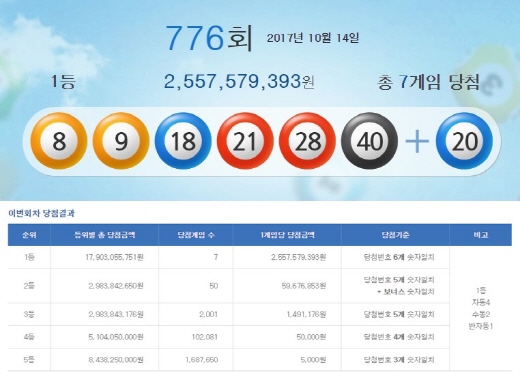
Task: Click the 776회 draw number heading
Action: pyautogui.click(x=209, y=38)
